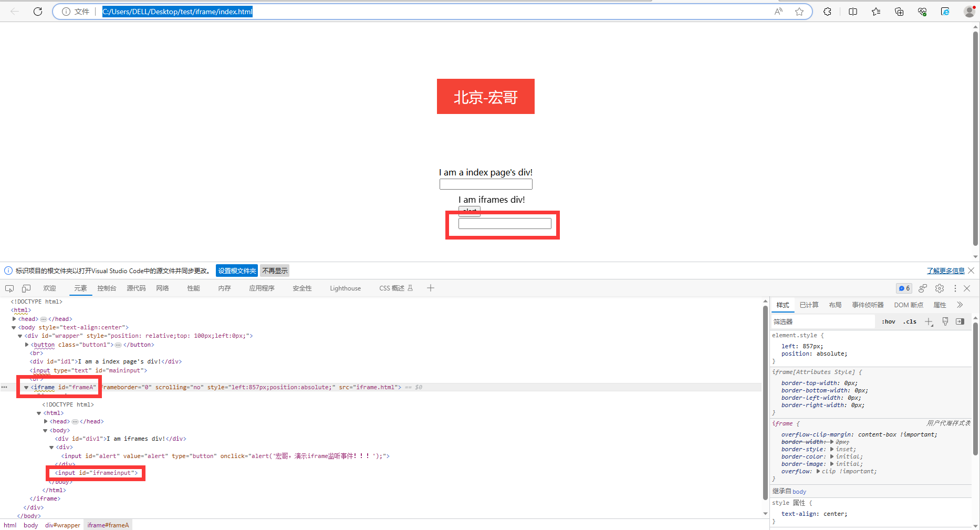
Task: Toggle device emulation icon in DevTools
Action: [26, 288]
